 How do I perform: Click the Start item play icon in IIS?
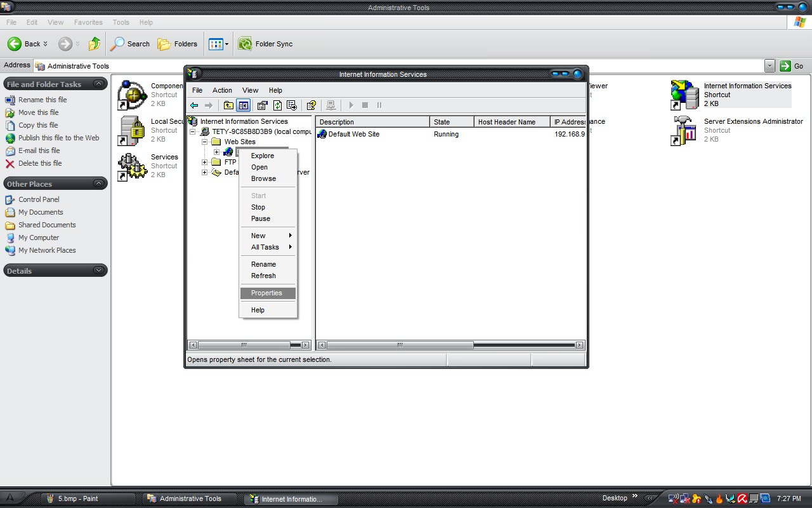(351, 105)
